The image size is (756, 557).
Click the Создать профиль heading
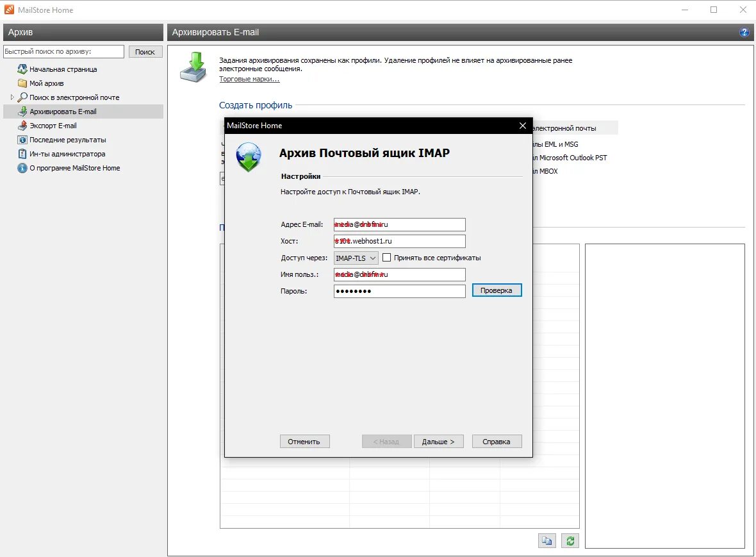pyautogui.click(x=256, y=105)
